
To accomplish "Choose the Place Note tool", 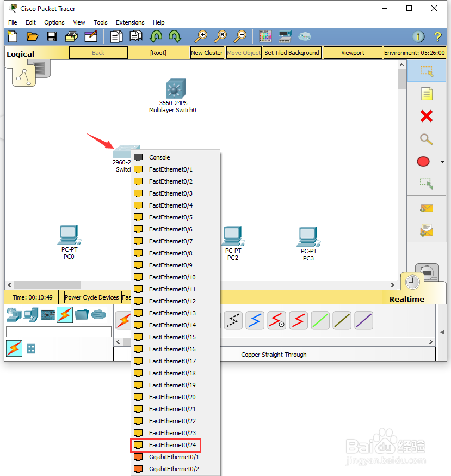I will point(427,94).
